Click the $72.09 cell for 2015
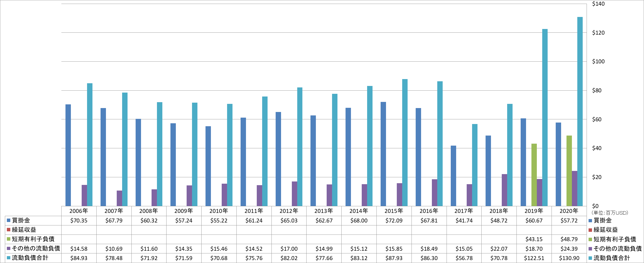Screen dimensions: 644x263 [x=394, y=221]
